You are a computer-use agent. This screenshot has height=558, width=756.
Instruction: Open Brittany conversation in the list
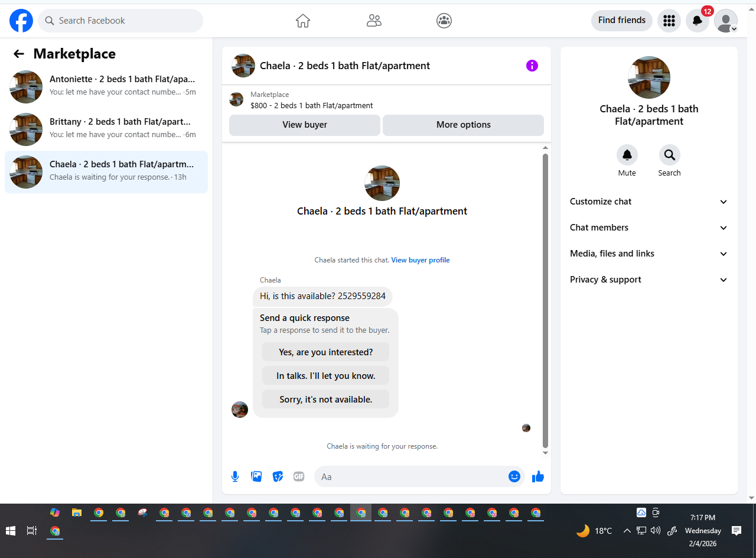(106, 129)
